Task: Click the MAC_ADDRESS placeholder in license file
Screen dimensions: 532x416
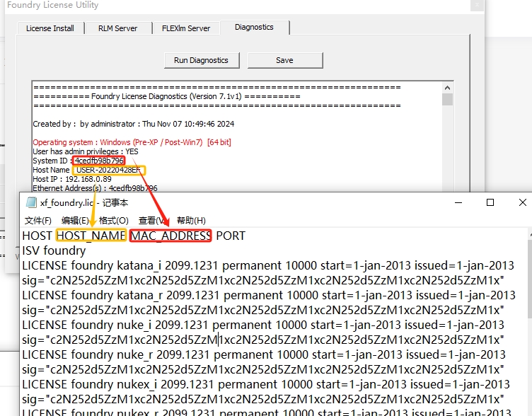Action: (x=170, y=236)
